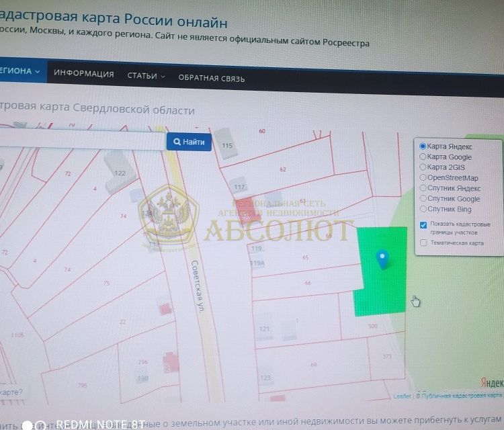
Task: Select the Карта Google radio option
Action: (423, 157)
